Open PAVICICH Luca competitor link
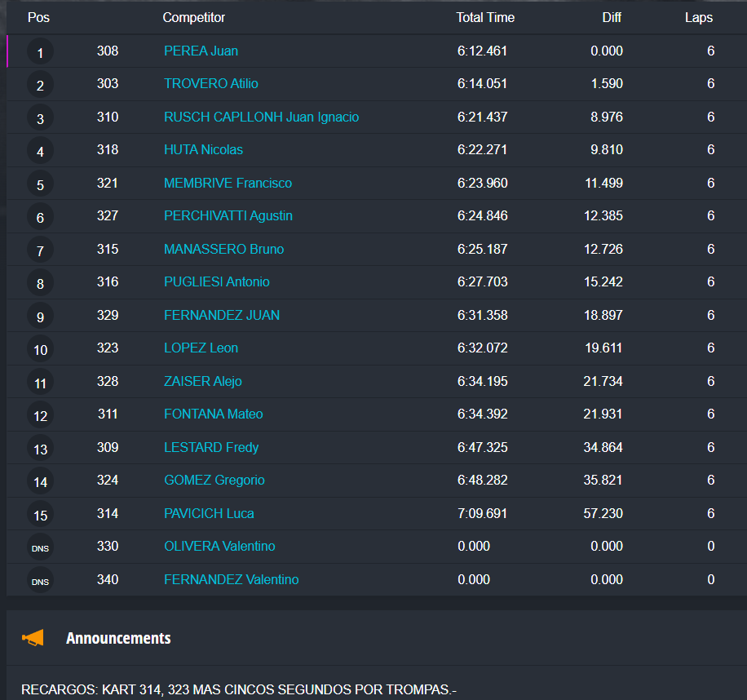The height and width of the screenshot is (700, 747). click(x=209, y=513)
